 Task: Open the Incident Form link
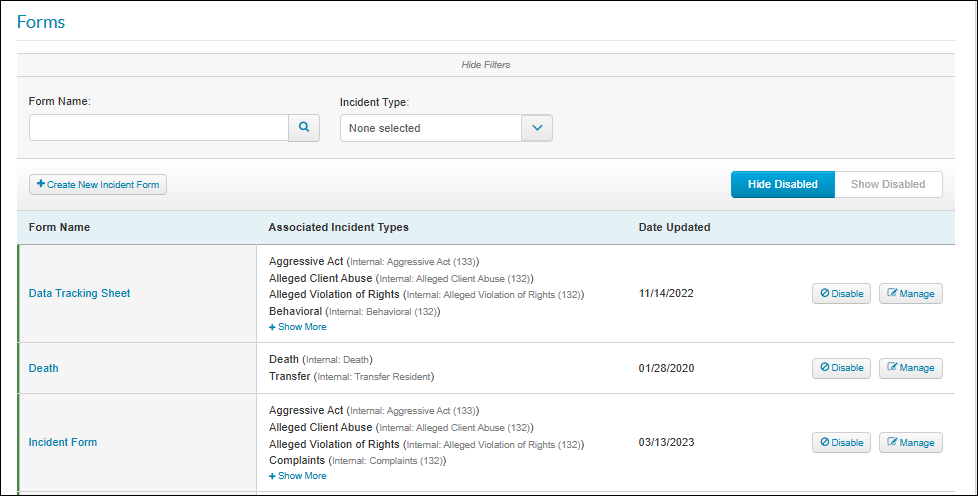pyautogui.click(x=63, y=442)
